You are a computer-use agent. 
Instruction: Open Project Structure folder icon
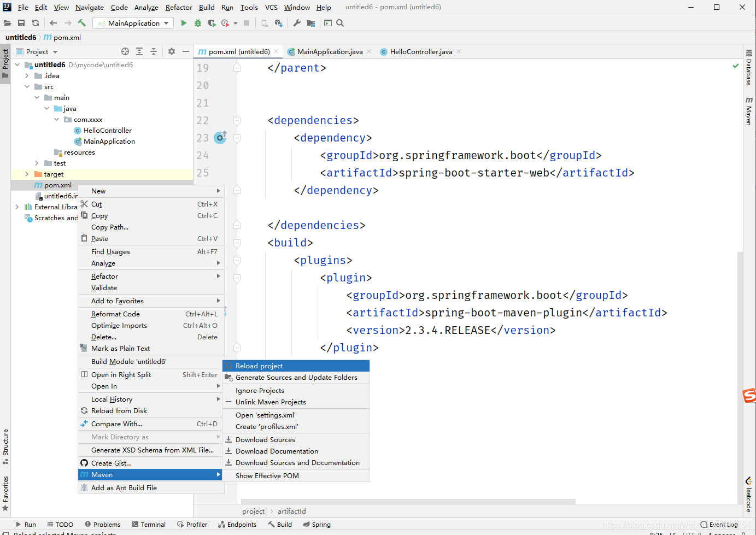(311, 23)
